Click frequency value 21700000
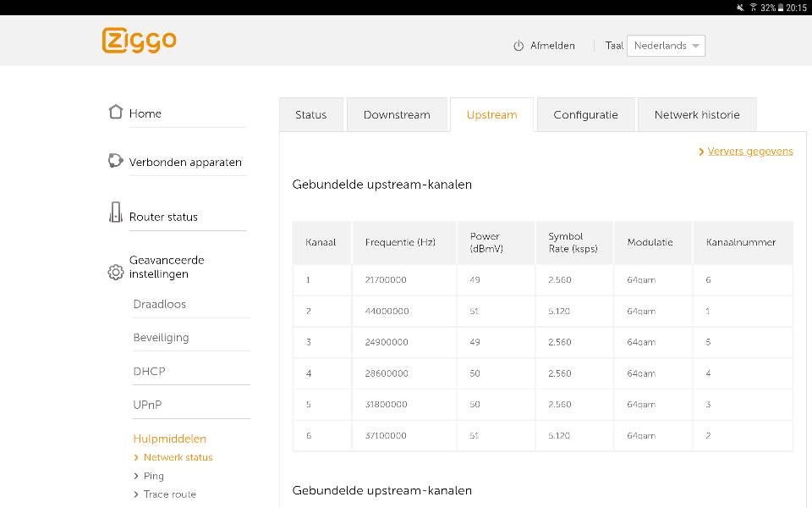Viewport: 812px width, 508px height. coord(386,280)
